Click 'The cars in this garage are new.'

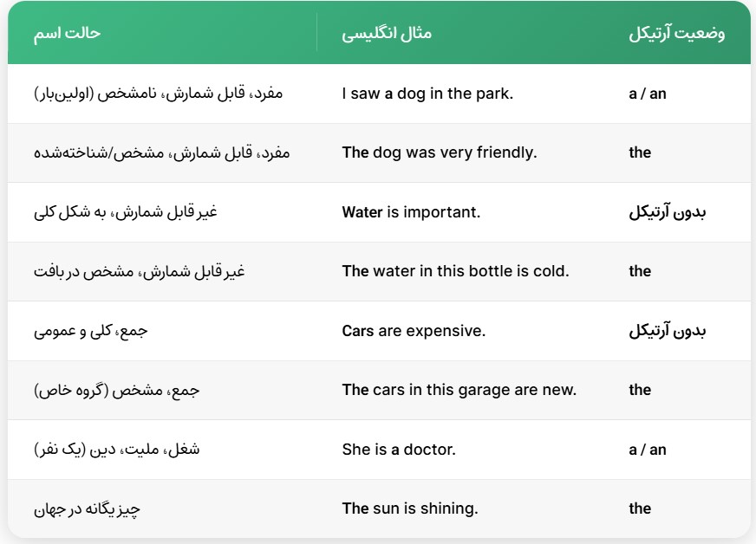459,390
